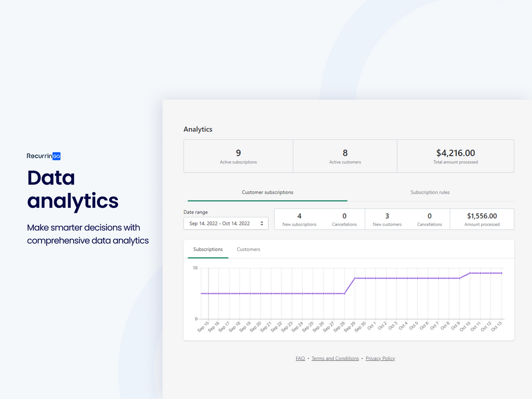This screenshot has width=532, height=399.
Task: Click the New subscriptions count of 4
Action: coord(299,216)
